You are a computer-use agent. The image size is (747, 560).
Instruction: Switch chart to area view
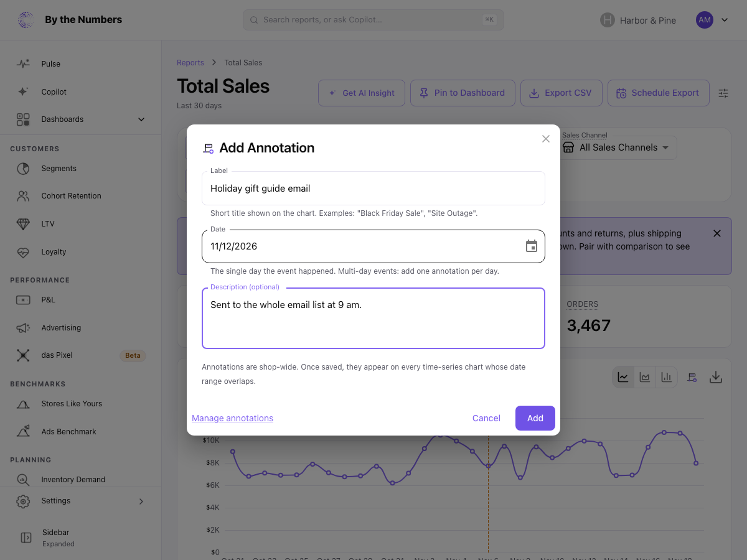click(x=645, y=377)
